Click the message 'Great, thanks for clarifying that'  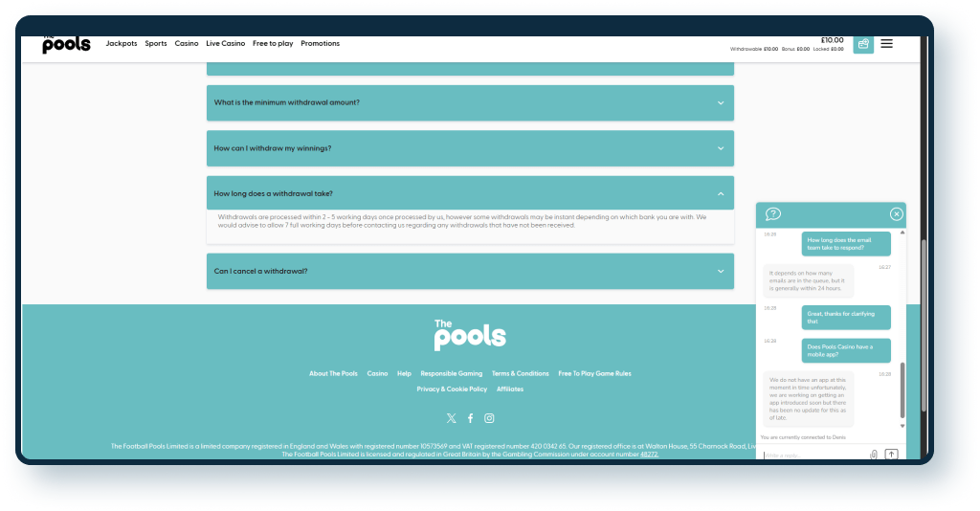click(846, 318)
